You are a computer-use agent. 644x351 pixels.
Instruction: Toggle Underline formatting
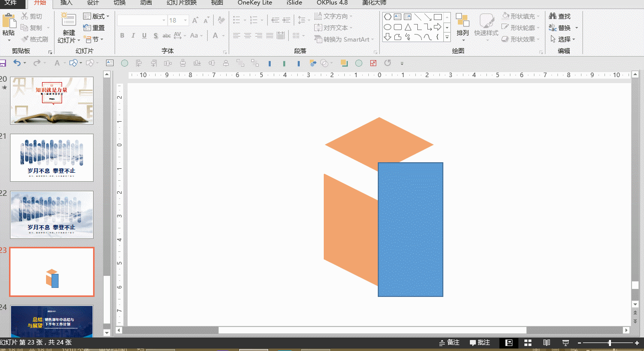[144, 36]
